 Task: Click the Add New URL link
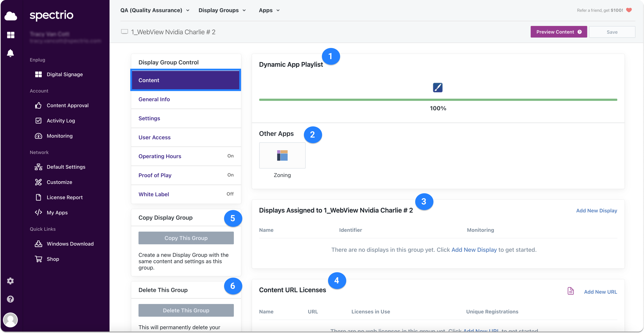tap(600, 292)
